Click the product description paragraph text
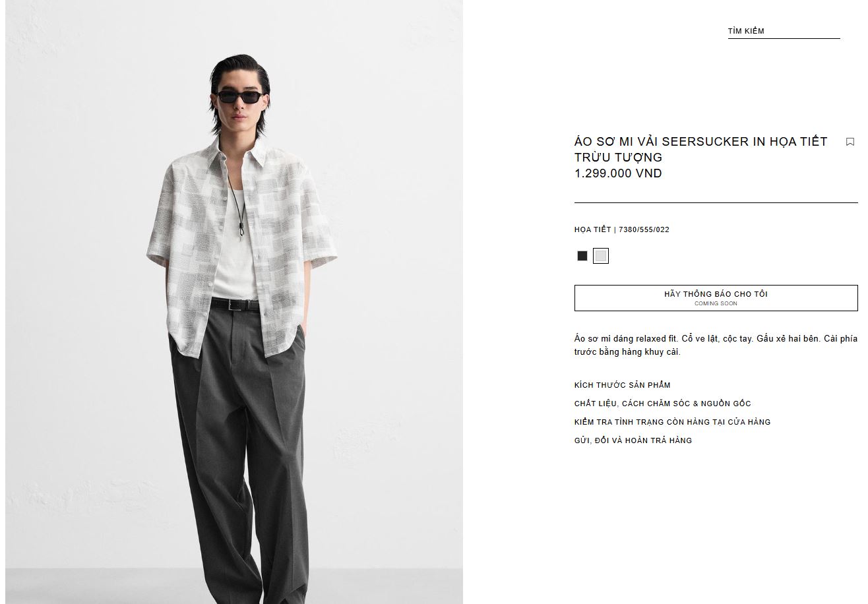This screenshot has height=604, width=868. pyautogui.click(x=716, y=345)
